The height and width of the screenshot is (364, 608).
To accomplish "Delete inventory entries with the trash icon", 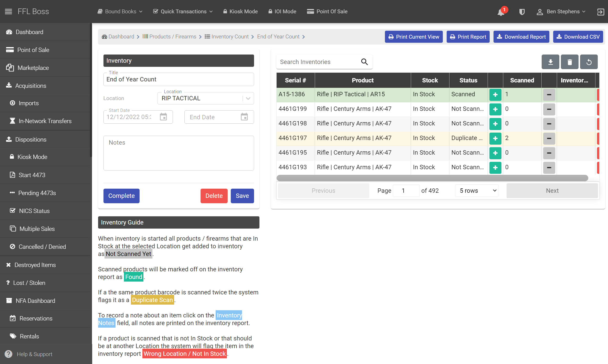I will click(x=570, y=62).
